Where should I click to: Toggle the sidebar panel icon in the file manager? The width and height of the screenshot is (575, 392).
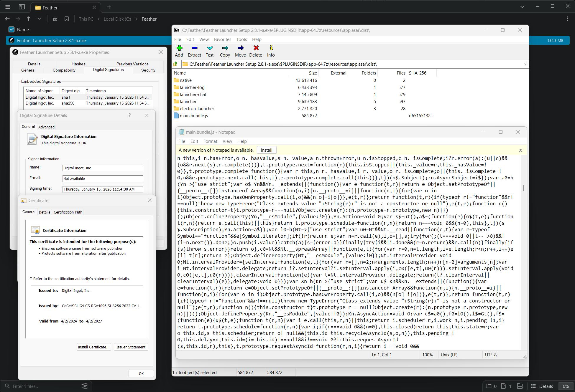click(22, 7)
